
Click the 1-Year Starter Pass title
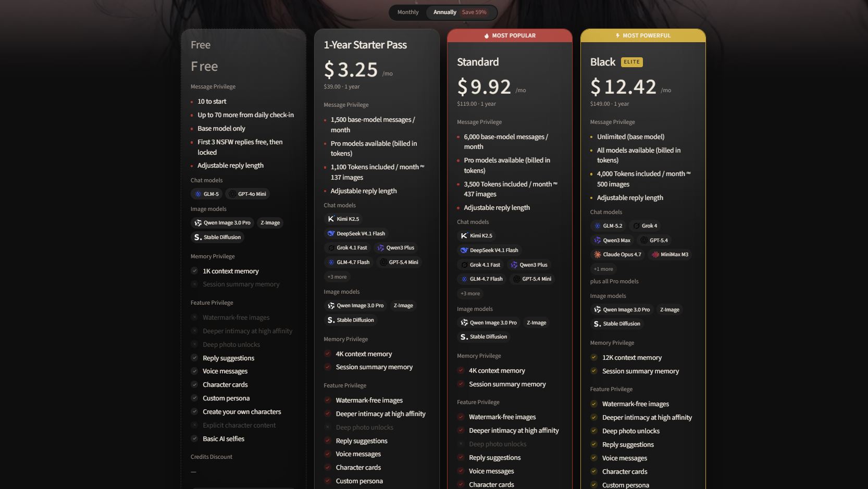[x=365, y=45]
